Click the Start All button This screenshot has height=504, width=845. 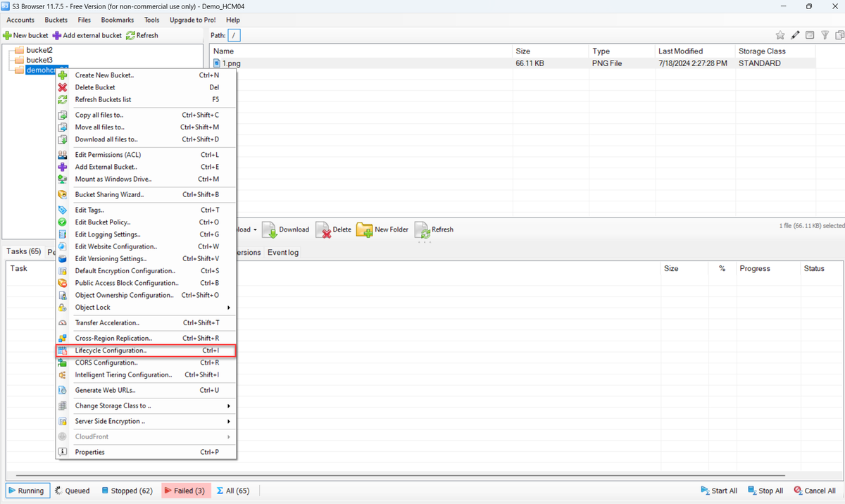coord(719,491)
